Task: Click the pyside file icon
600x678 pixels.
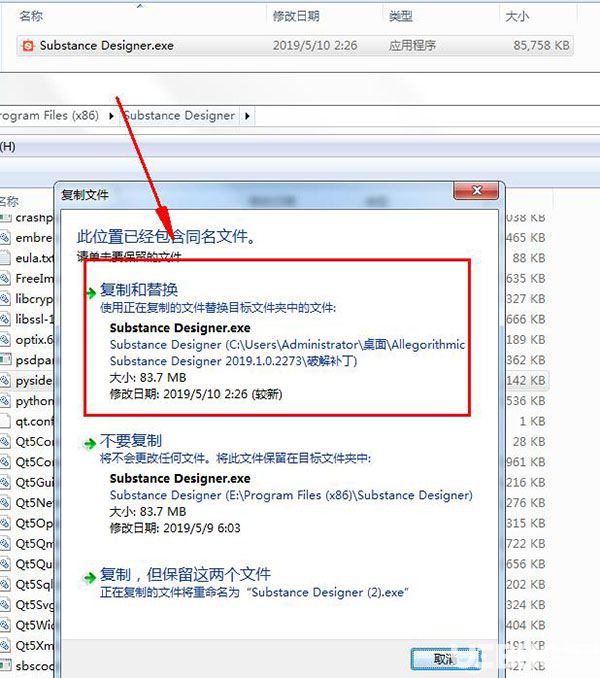Action: pyautogui.click(x=5, y=381)
